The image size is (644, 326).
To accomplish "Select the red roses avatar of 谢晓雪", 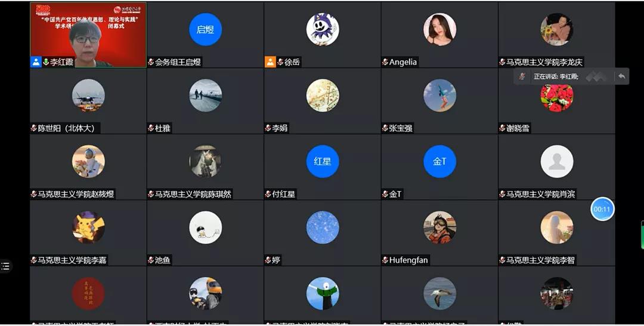I will tap(557, 98).
